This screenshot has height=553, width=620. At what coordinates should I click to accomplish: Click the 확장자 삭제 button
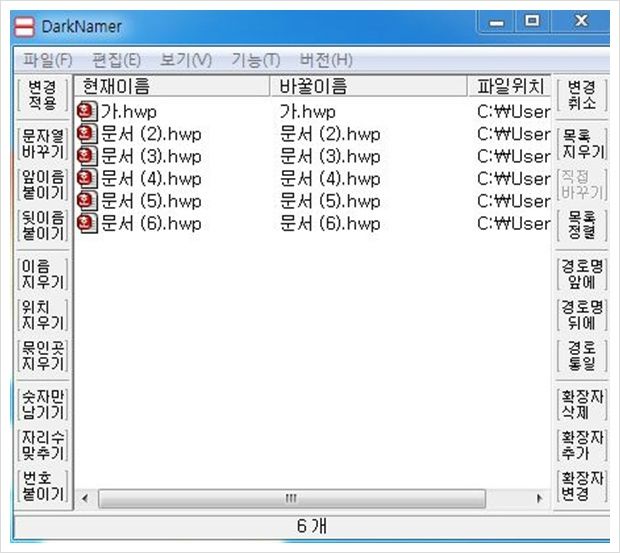(582, 404)
